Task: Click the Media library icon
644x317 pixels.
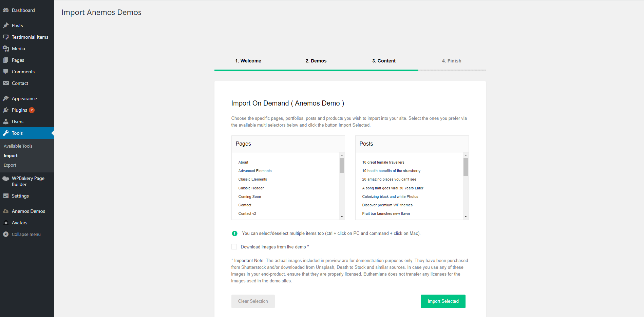Action: [6, 49]
